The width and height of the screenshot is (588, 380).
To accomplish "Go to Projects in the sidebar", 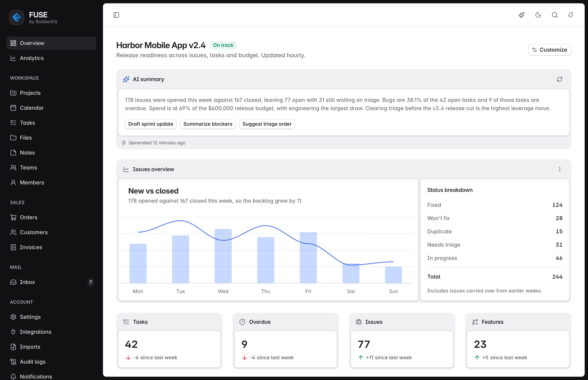I will point(51,93).
